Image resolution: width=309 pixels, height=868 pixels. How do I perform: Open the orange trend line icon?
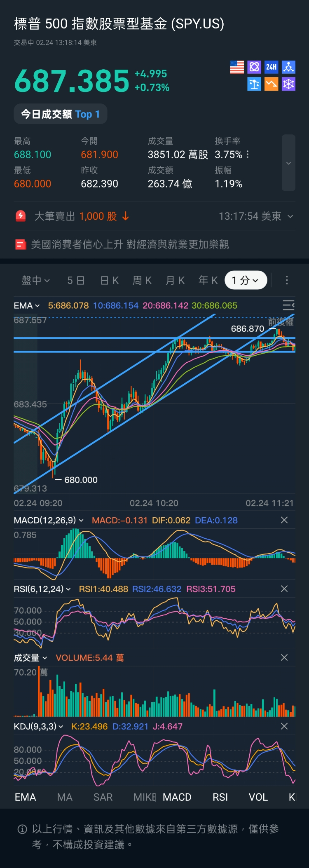[271, 84]
